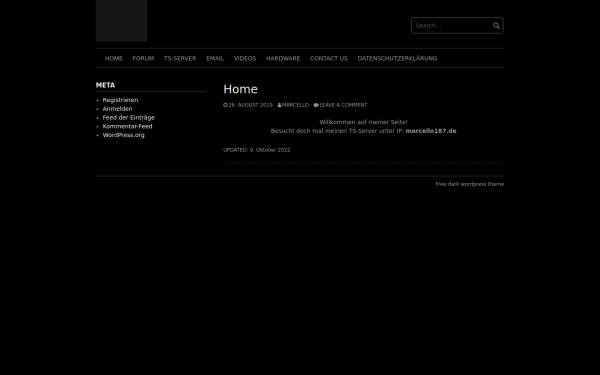Click the Registrieren link

click(x=120, y=100)
